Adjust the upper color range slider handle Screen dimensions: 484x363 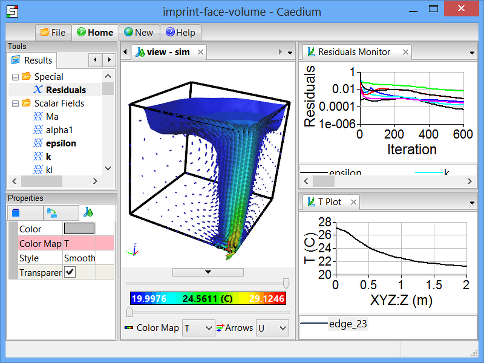coord(286,283)
